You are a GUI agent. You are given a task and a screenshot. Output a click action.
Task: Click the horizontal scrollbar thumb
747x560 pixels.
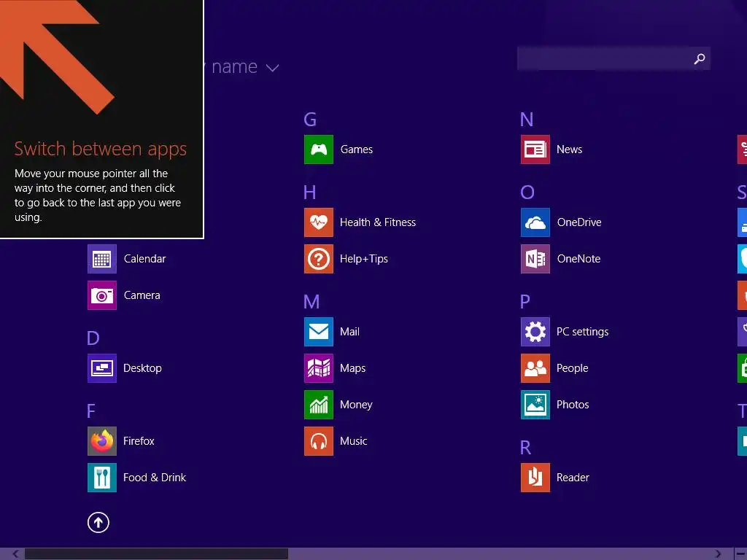(x=156, y=554)
